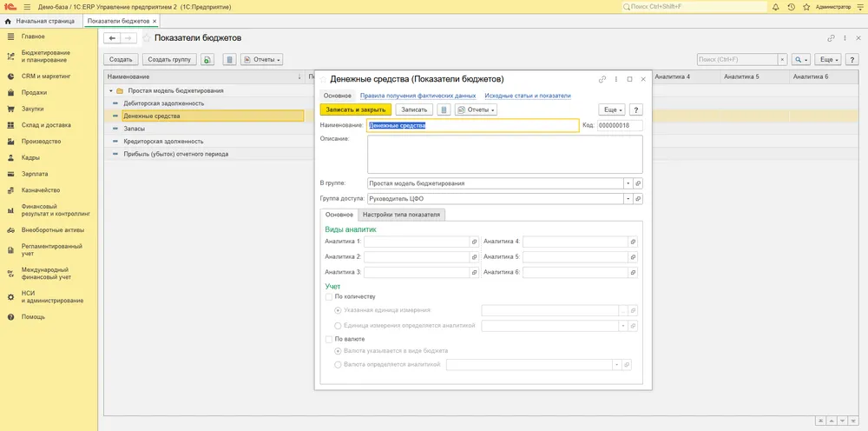Select the inner Основное tab above Виды аналитик

[x=339, y=215]
